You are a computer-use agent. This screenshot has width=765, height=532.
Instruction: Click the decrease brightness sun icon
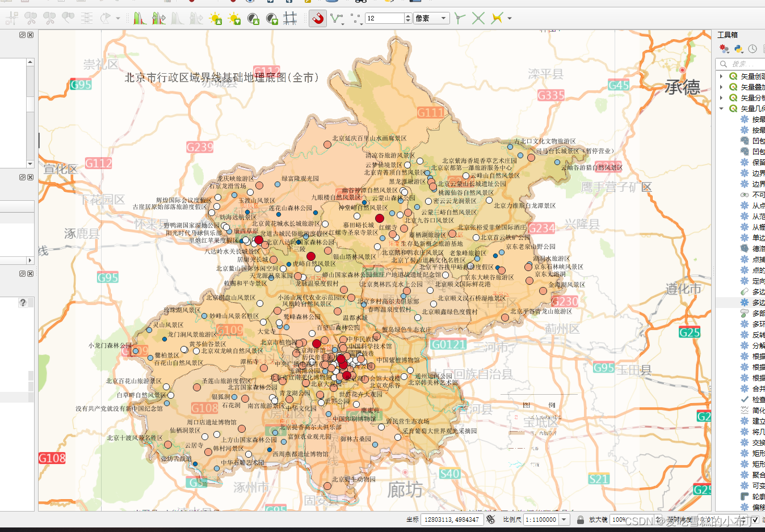coord(234,19)
